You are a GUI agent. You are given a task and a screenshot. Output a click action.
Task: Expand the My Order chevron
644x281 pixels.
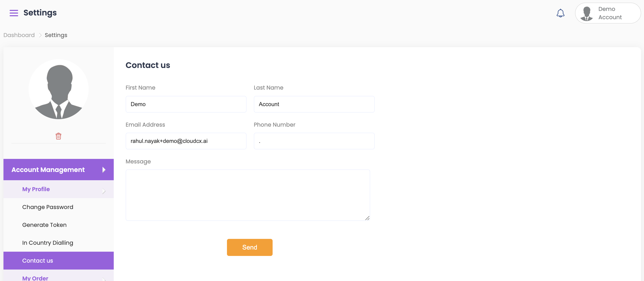[104, 279]
